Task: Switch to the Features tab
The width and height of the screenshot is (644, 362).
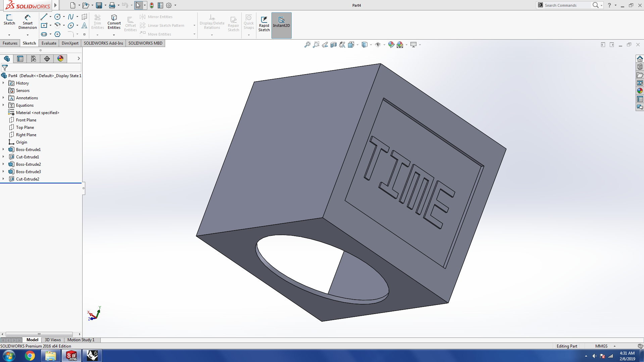Action: point(10,43)
